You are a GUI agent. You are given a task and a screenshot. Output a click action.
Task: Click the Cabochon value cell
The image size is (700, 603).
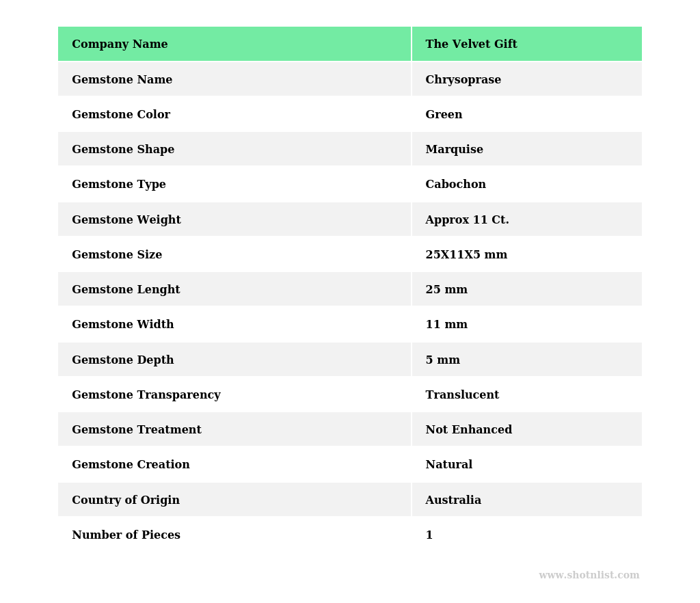[x=455, y=185]
